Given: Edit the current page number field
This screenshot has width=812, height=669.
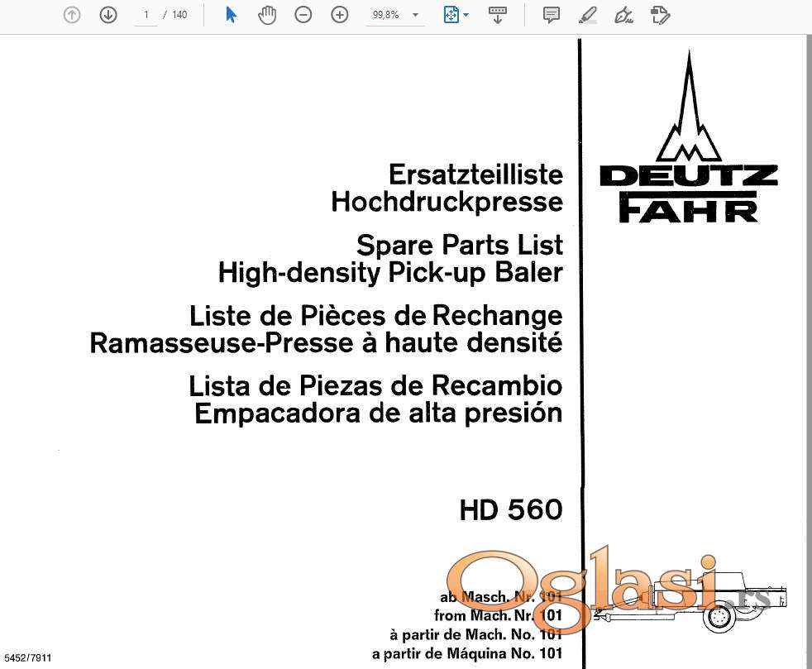Looking at the screenshot, I should [146, 15].
